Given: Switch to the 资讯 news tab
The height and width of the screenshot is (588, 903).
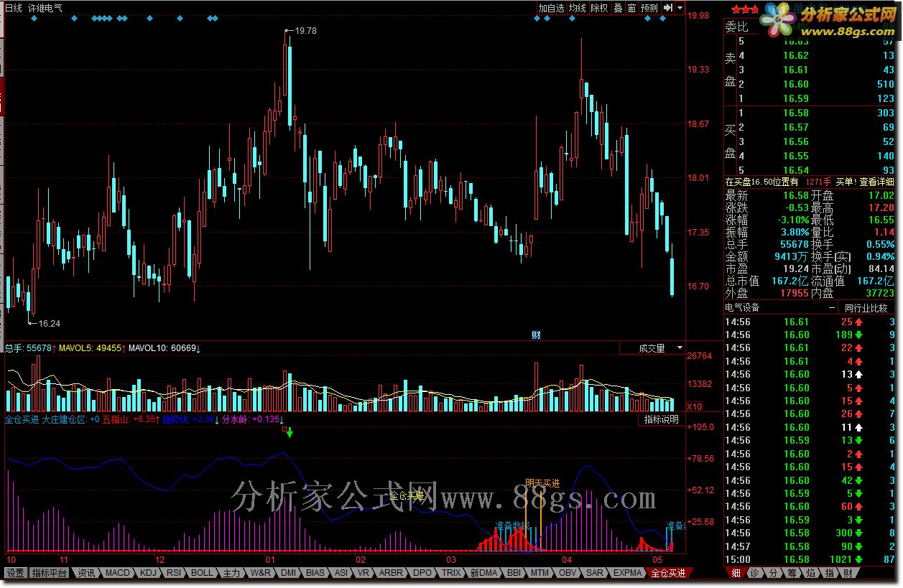Looking at the screenshot, I should tap(86, 573).
